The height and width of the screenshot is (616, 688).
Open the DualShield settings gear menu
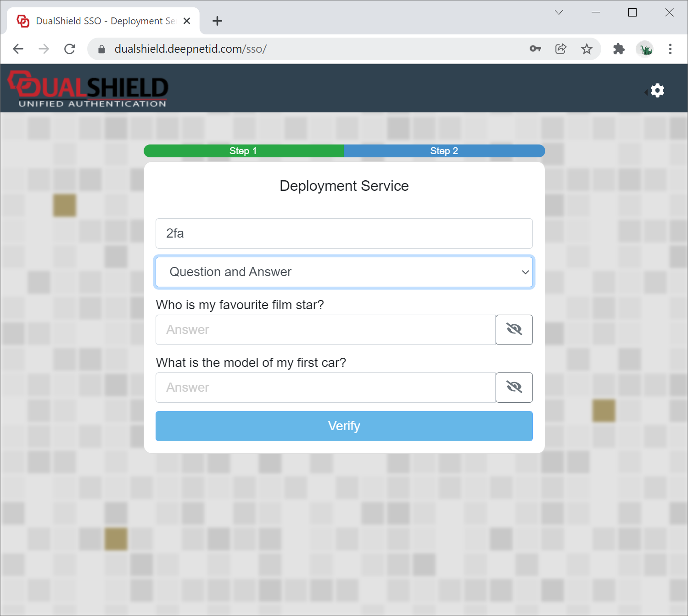[x=657, y=91]
